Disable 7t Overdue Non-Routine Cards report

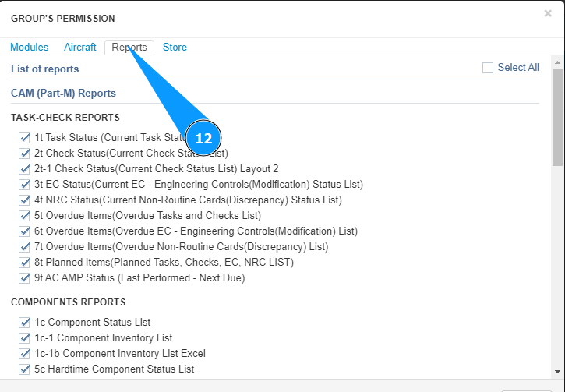(x=25, y=247)
